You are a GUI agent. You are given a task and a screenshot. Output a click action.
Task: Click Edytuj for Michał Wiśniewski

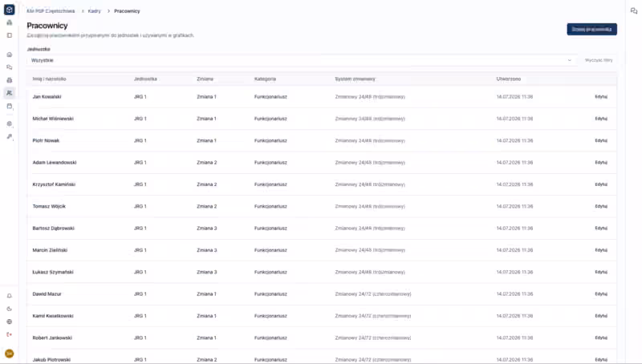tap(601, 119)
